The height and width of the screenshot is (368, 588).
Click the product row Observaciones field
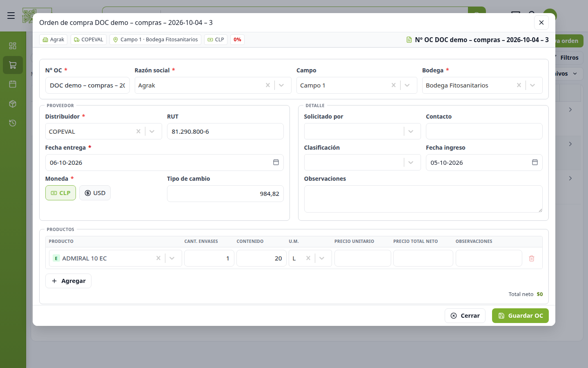[x=489, y=258]
